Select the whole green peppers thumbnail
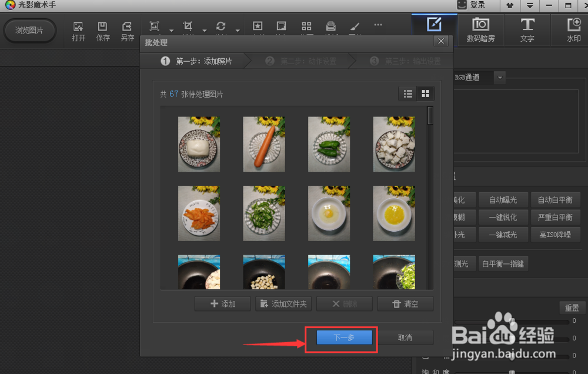588x374 pixels. 329,144
